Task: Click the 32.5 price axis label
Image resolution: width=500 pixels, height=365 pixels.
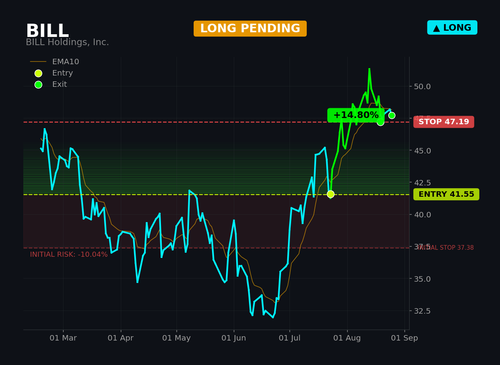Action: (422, 311)
